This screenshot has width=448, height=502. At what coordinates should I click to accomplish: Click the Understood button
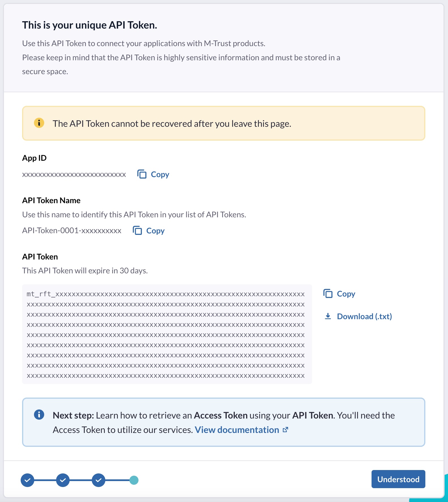398,479
